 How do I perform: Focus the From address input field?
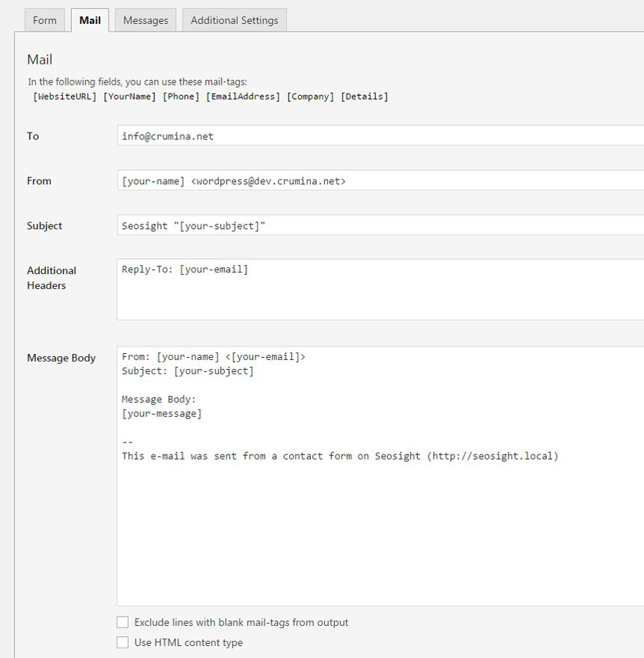(380, 181)
